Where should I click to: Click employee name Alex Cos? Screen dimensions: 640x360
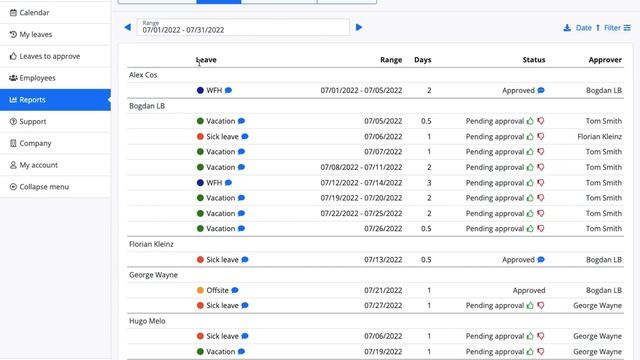(143, 75)
